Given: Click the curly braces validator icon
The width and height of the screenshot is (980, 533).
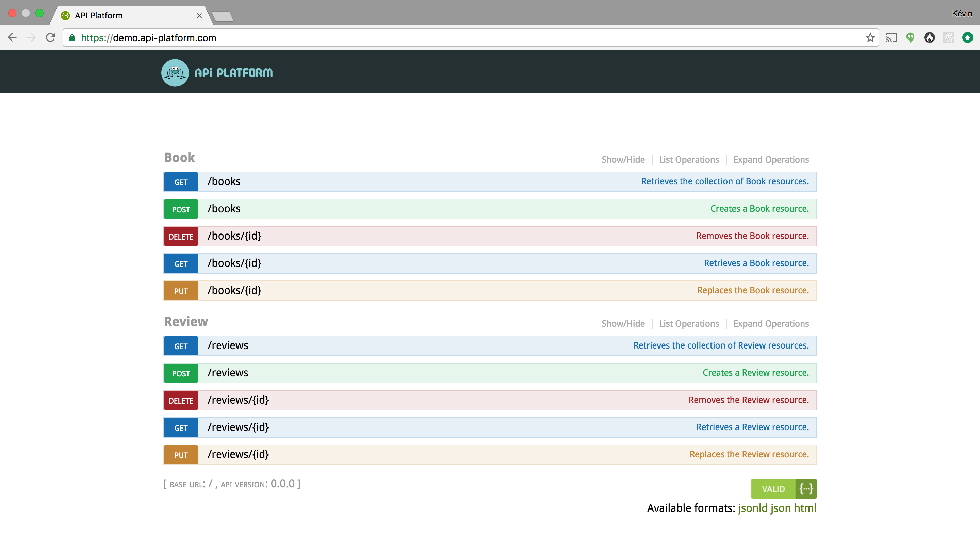Looking at the screenshot, I should coord(806,488).
